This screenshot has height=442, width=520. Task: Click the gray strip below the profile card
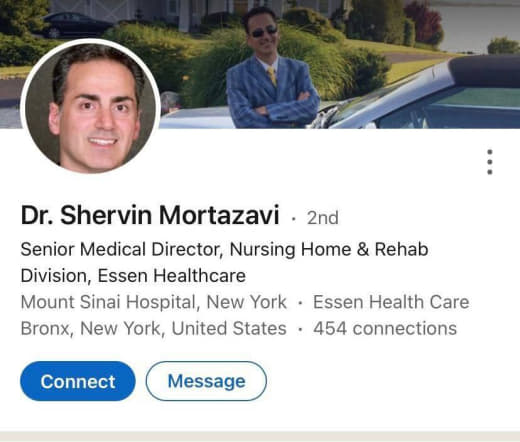coord(260,437)
